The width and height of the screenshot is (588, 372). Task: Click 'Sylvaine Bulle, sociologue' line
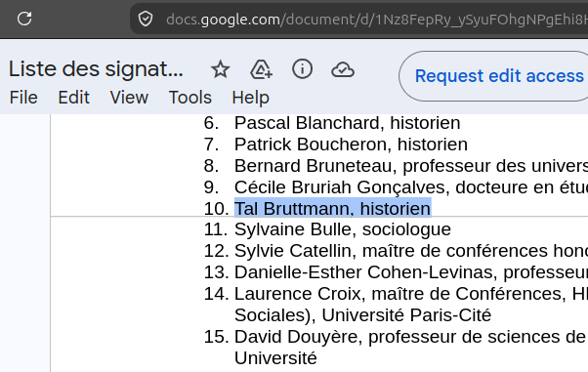click(343, 229)
